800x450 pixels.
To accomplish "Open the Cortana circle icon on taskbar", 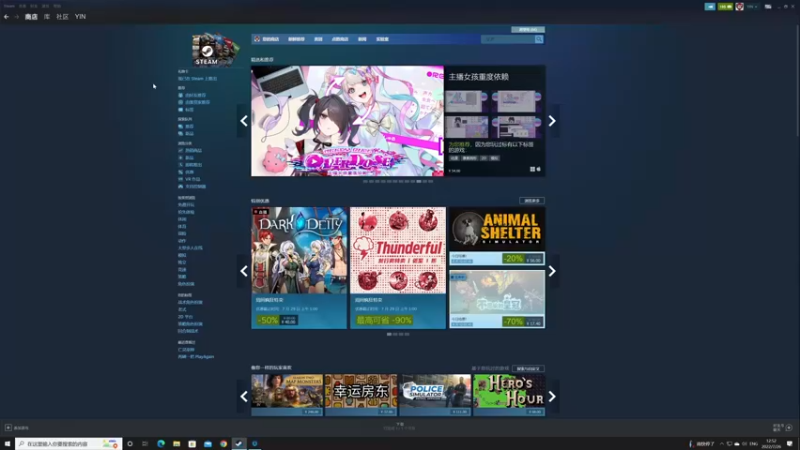I will [x=130, y=444].
